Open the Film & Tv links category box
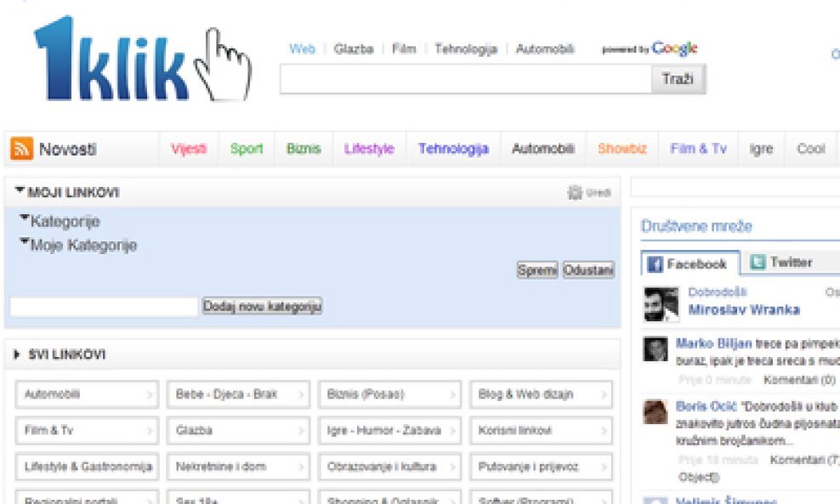Screen dimensions: 840x504 (x=87, y=430)
